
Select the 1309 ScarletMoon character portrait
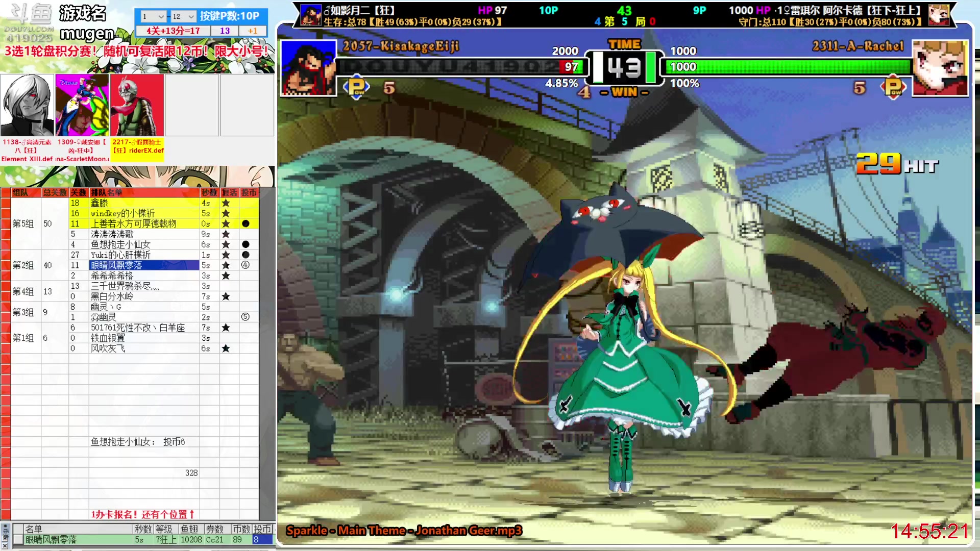82,106
